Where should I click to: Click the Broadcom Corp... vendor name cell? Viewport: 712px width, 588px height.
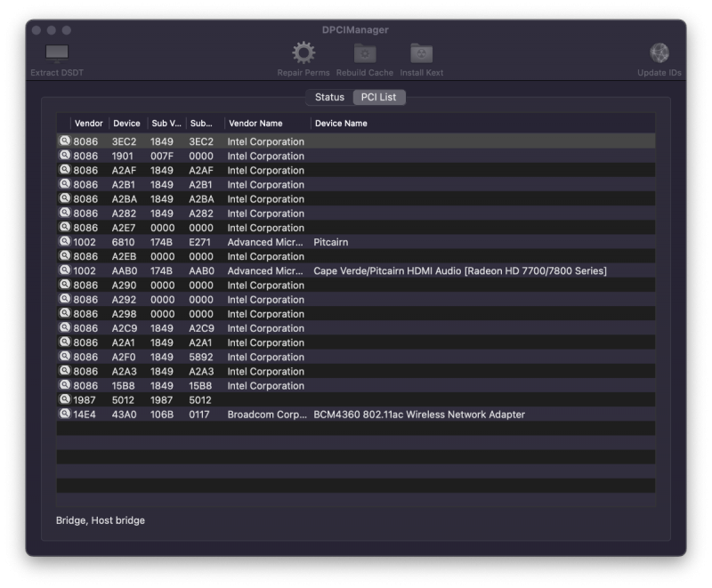(x=267, y=415)
